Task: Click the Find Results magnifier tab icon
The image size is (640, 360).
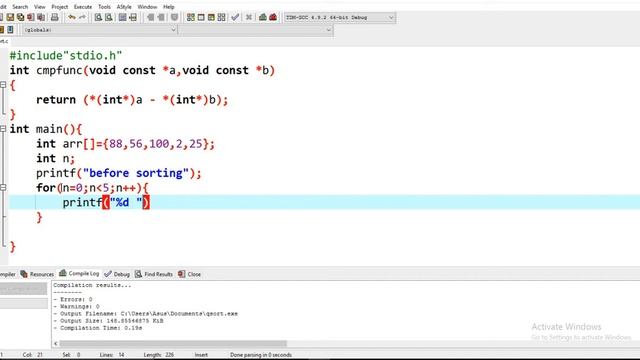Action: click(x=138, y=274)
